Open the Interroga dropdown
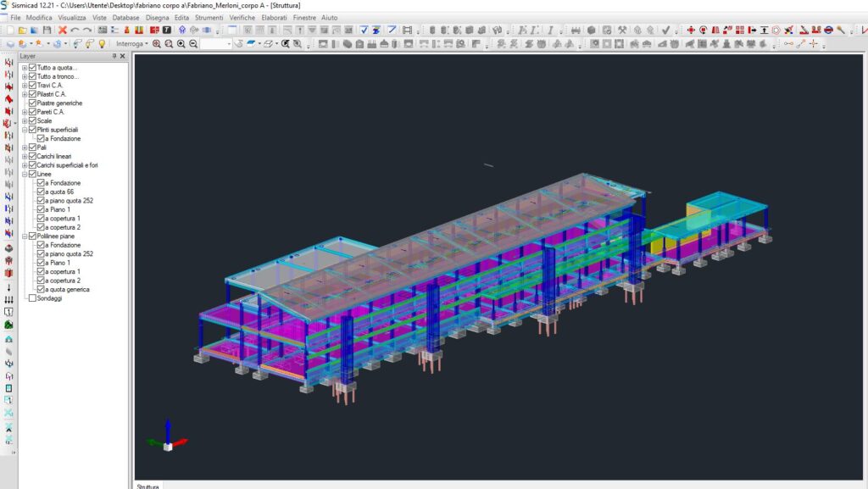 131,43
